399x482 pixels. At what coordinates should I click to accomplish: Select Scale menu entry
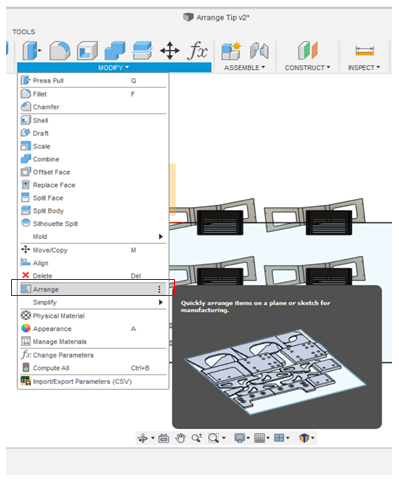(93, 146)
